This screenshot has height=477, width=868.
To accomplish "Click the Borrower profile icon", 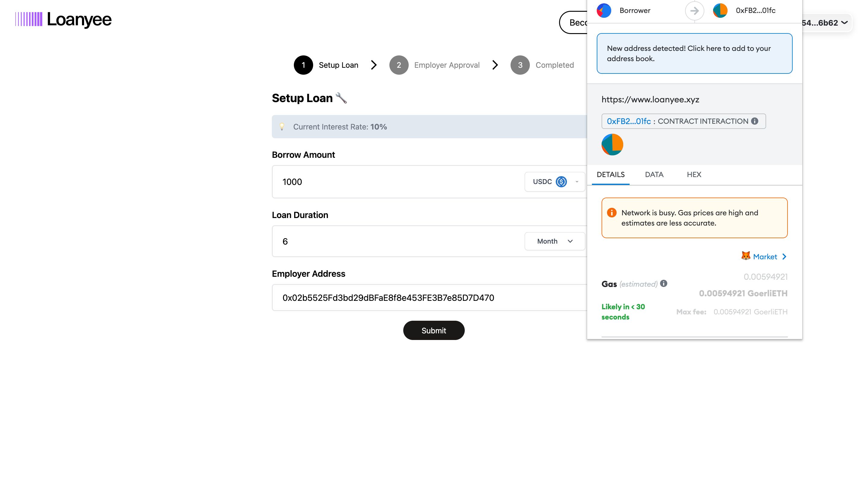I will pos(604,11).
